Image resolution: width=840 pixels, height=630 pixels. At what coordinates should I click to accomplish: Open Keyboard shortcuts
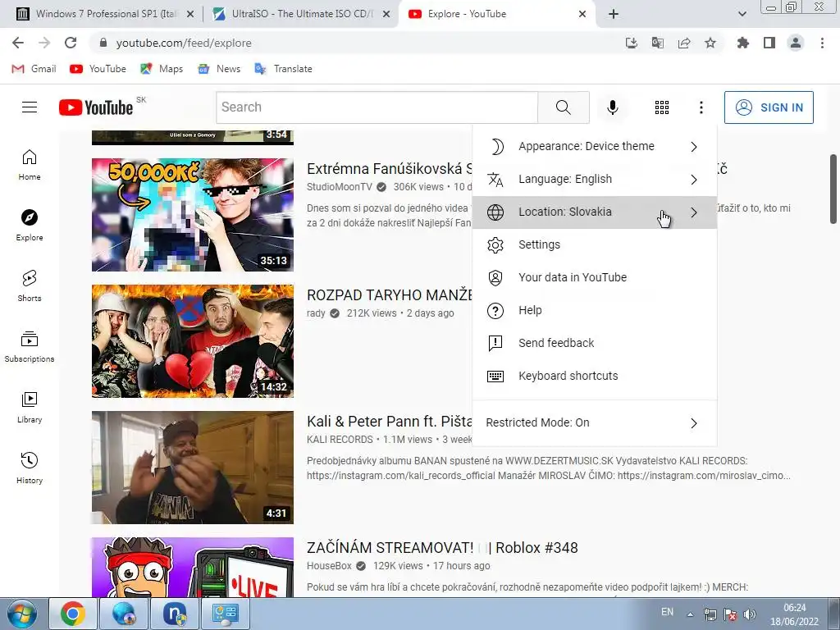point(595,376)
